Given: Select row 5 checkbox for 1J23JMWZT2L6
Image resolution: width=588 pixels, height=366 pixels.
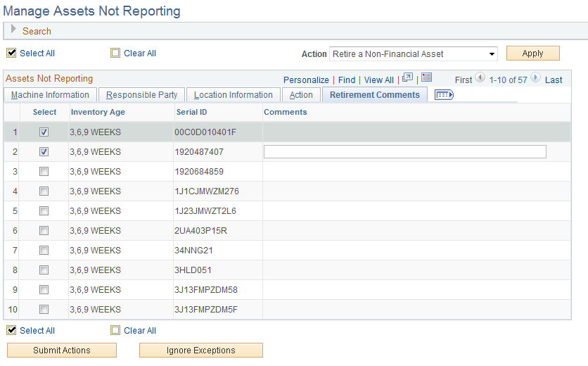Looking at the screenshot, I should click(x=44, y=211).
